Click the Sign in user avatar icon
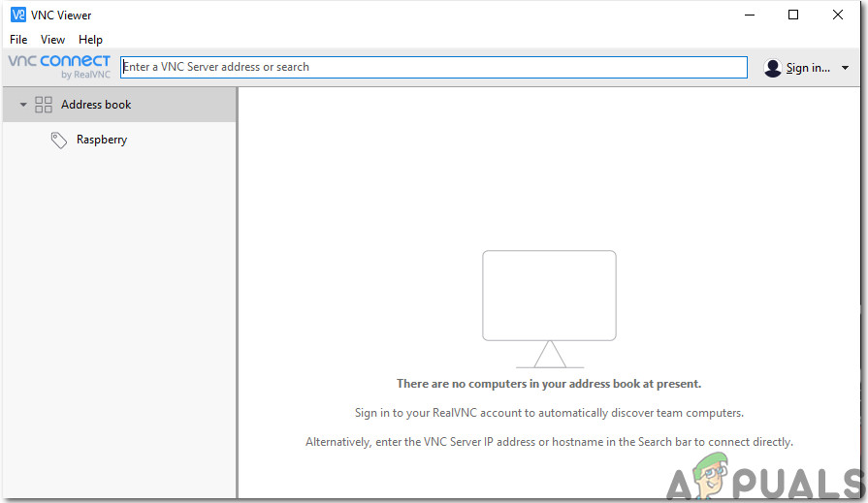Image resolution: width=868 pixels, height=503 pixels. pos(772,68)
